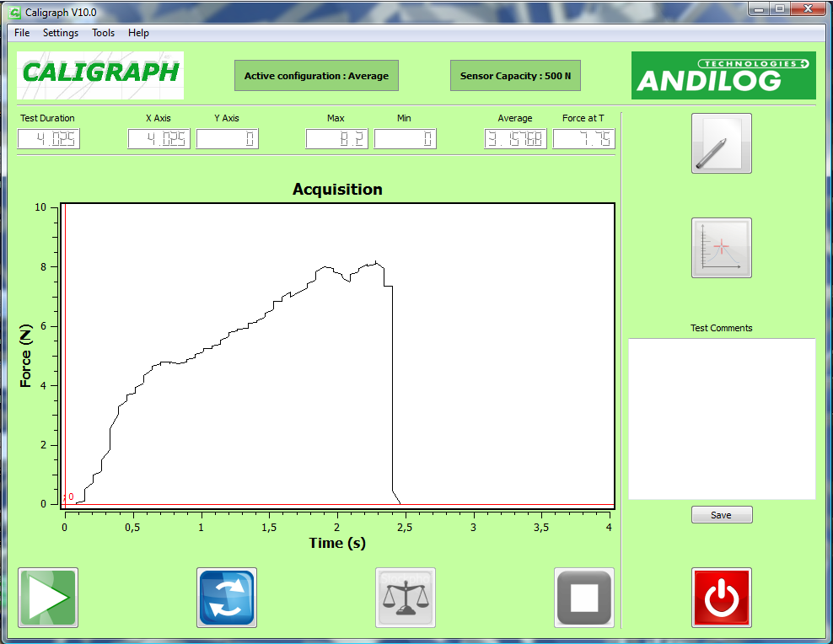Click the Test Duration label
This screenshot has height=644, width=833.
47,118
